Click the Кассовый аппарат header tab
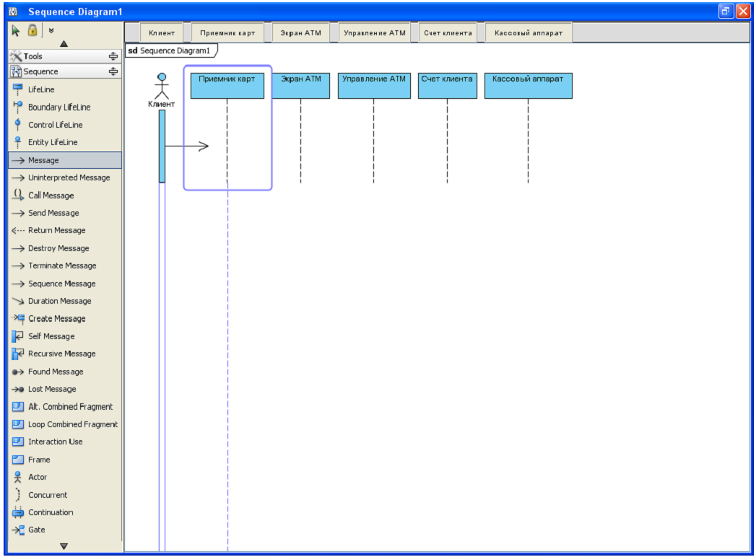The height and width of the screenshot is (557, 756). (529, 32)
